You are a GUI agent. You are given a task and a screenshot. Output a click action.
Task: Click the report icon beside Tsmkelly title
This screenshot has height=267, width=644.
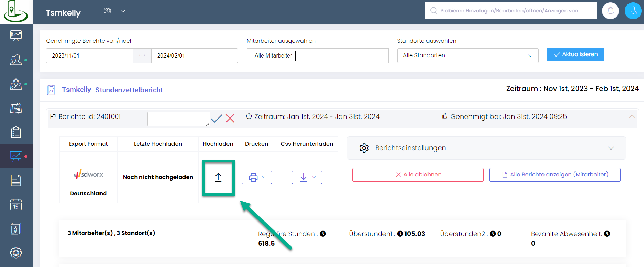[51, 90]
